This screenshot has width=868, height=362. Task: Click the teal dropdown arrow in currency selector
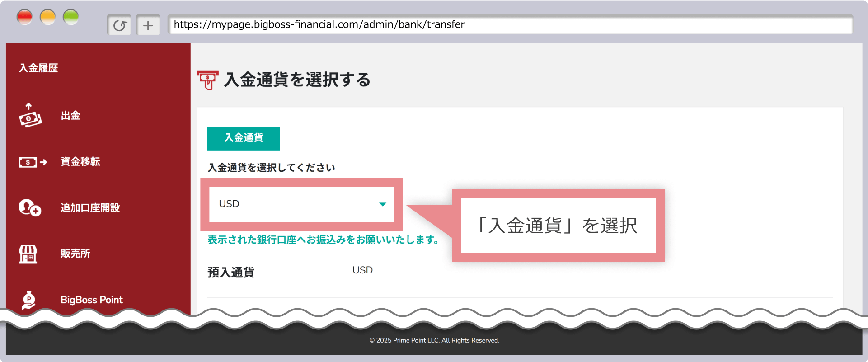click(x=382, y=204)
